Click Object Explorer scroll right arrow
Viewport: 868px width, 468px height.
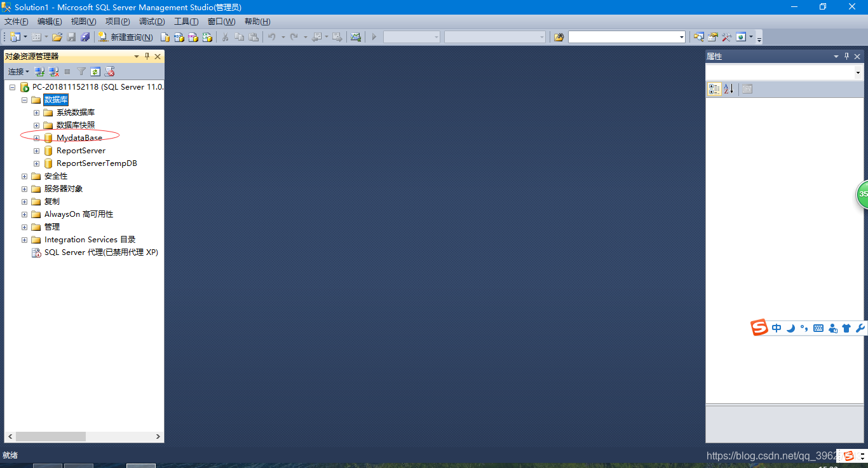[158, 437]
